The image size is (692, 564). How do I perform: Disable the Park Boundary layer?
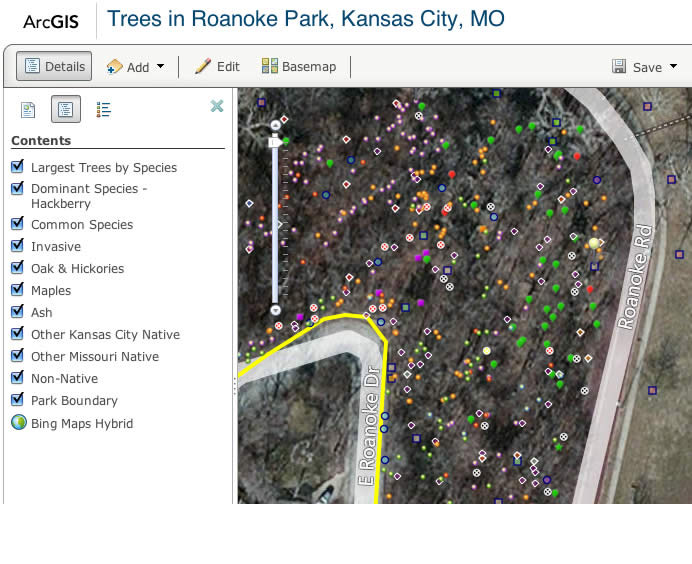[17, 400]
